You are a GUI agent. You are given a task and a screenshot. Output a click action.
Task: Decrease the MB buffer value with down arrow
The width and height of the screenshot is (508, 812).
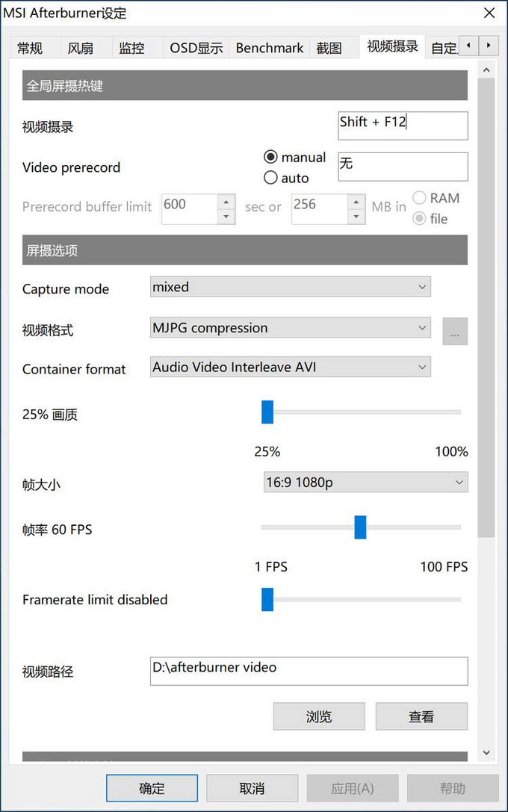(356, 217)
